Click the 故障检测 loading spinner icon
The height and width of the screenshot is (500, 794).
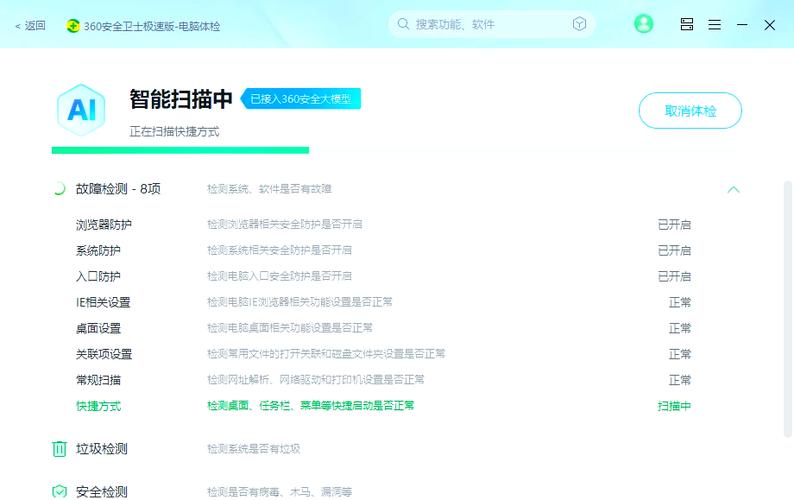59,189
